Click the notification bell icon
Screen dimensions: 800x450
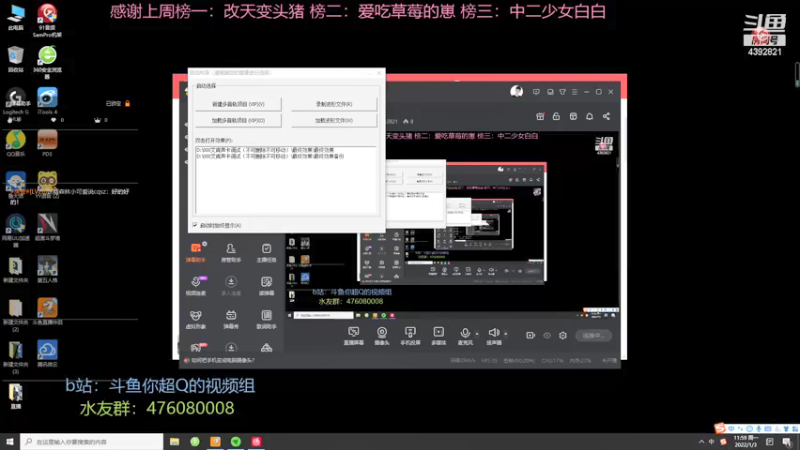point(589,116)
